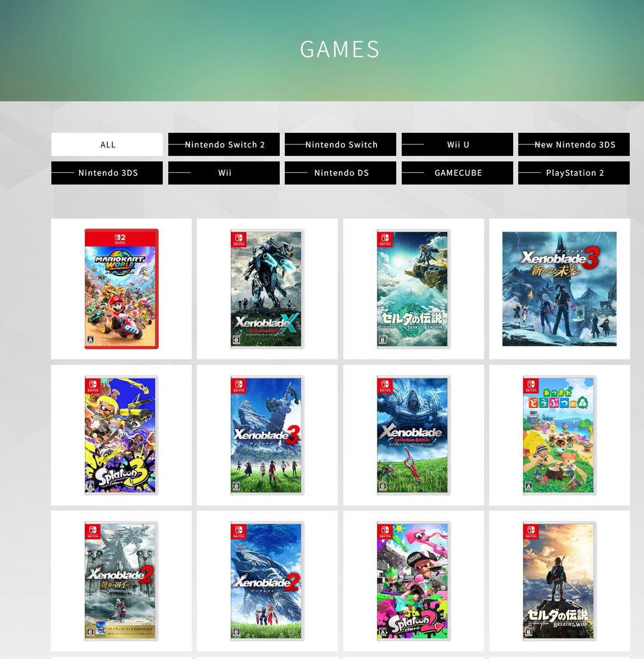Open Zelda Breath of the Wild cover

point(559,581)
